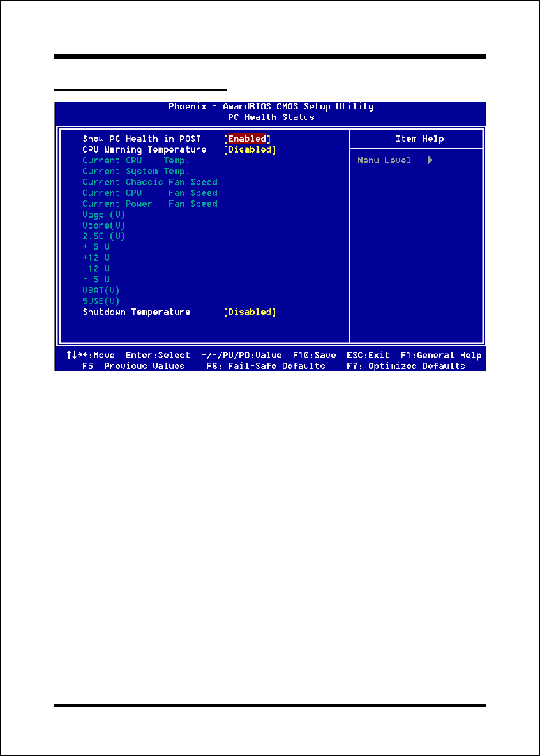The height and width of the screenshot is (756, 540).
Task: Click the Menu Level arrow icon
Action: point(431,160)
